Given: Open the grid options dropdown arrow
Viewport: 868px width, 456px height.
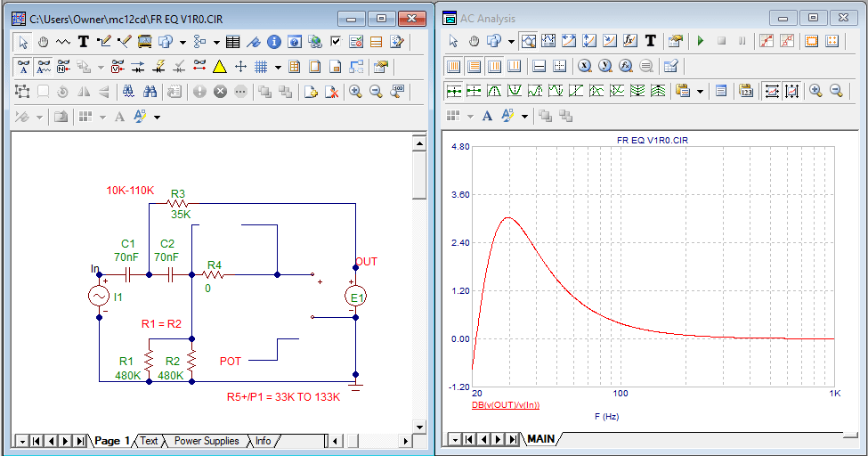Looking at the screenshot, I should pyautogui.click(x=278, y=68).
